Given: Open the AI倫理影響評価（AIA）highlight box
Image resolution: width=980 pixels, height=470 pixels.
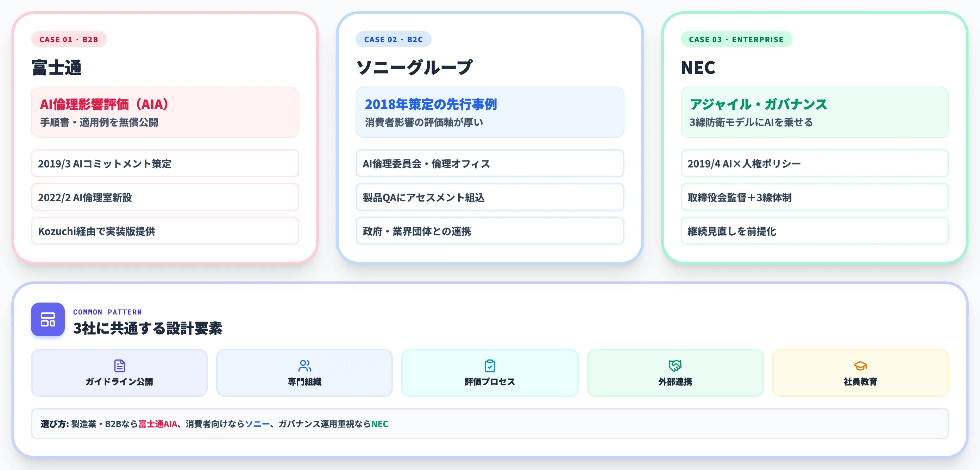Looking at the screenshot, I should point(165,112).
